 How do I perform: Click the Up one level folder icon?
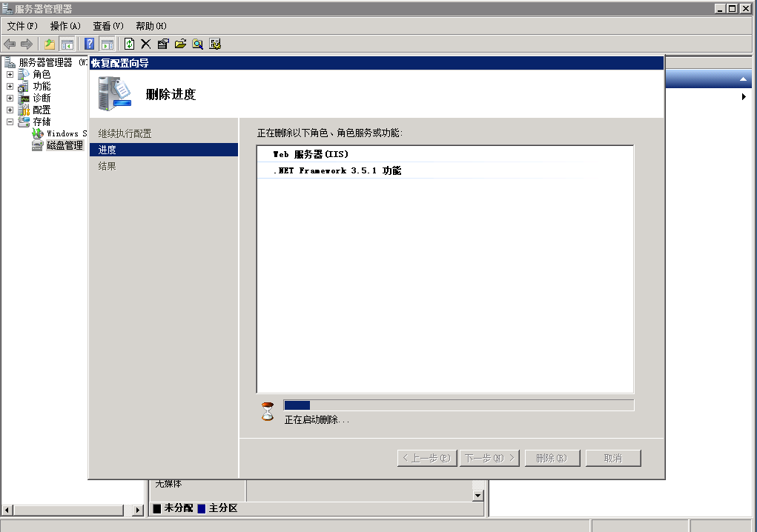pyautogui.click(x=50, y=44)
